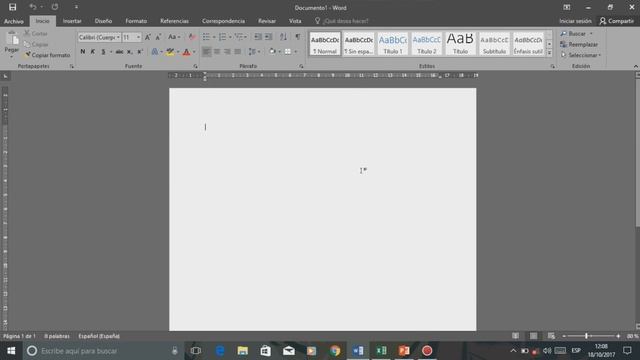Expand the styles gallery more arrow

pos(549,53)
